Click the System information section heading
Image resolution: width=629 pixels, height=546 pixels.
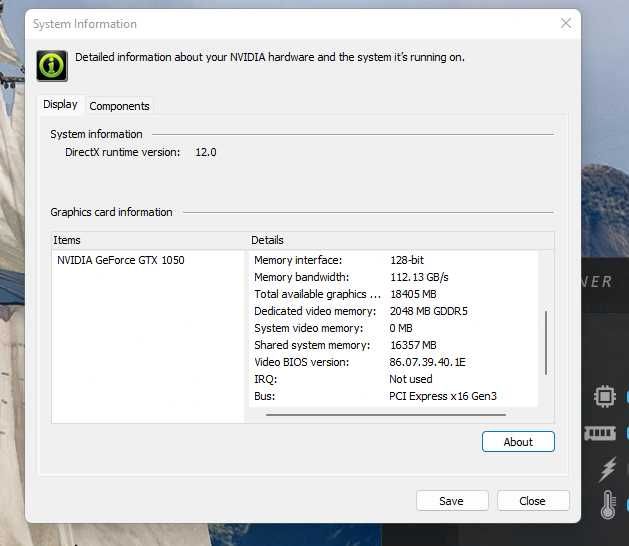coord(96,134)
